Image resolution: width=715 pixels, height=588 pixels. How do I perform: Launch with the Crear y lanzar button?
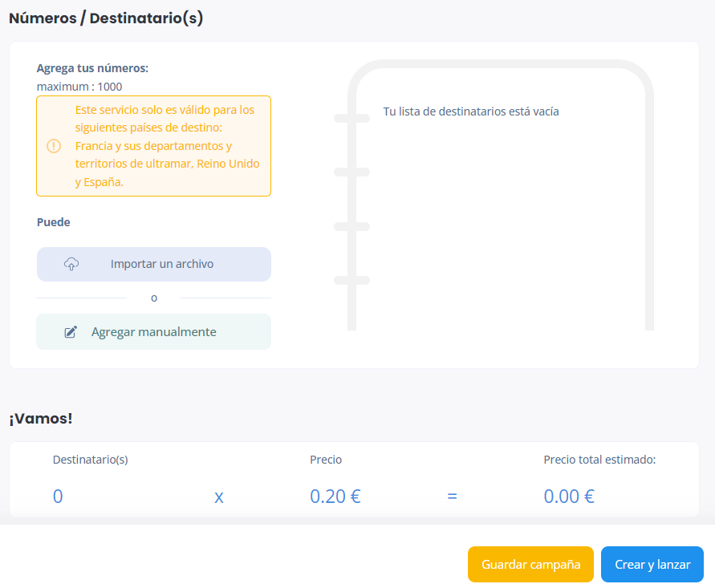652,565
